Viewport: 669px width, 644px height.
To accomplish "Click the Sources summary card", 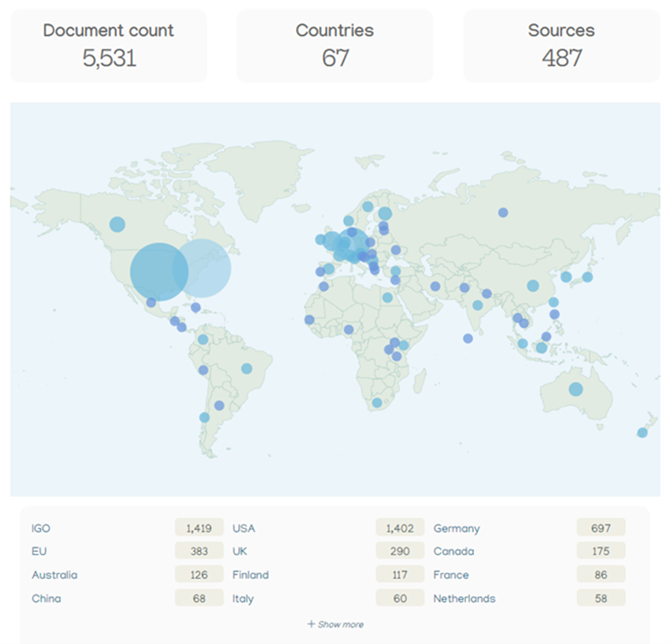I will pos(561,46).
